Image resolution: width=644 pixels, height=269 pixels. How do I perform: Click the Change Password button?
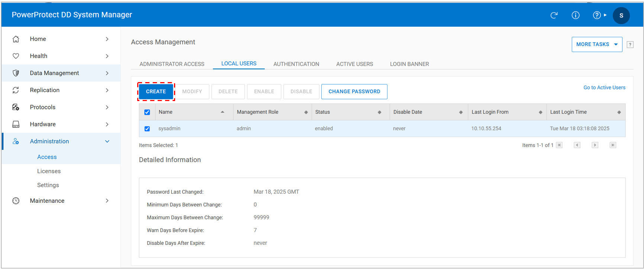click(x=354, y=91)
